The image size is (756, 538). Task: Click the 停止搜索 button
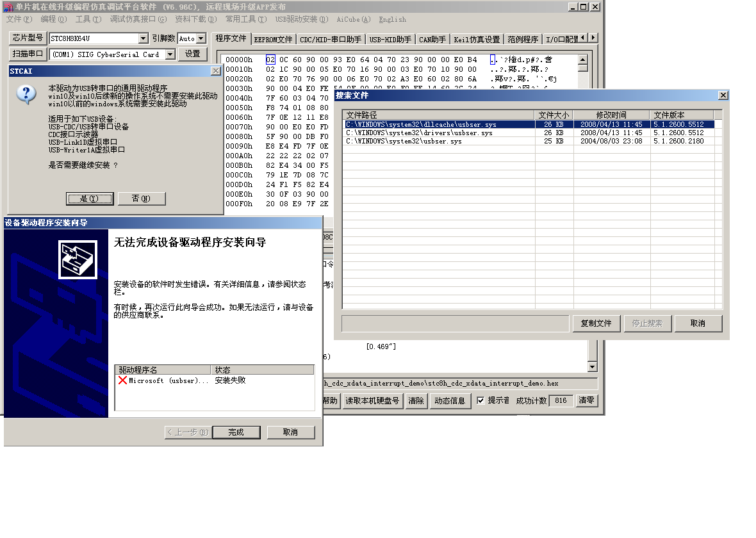pyautogui.click(x=647, y=323)
